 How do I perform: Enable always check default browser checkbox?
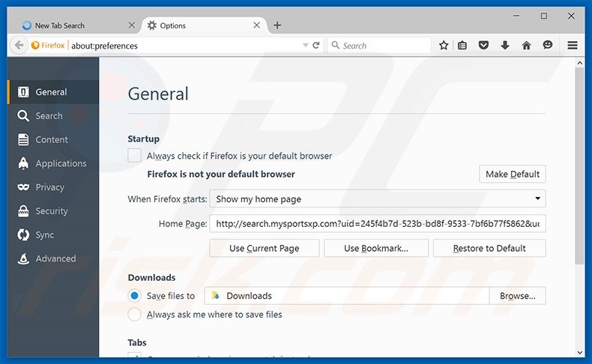[134, 156]
